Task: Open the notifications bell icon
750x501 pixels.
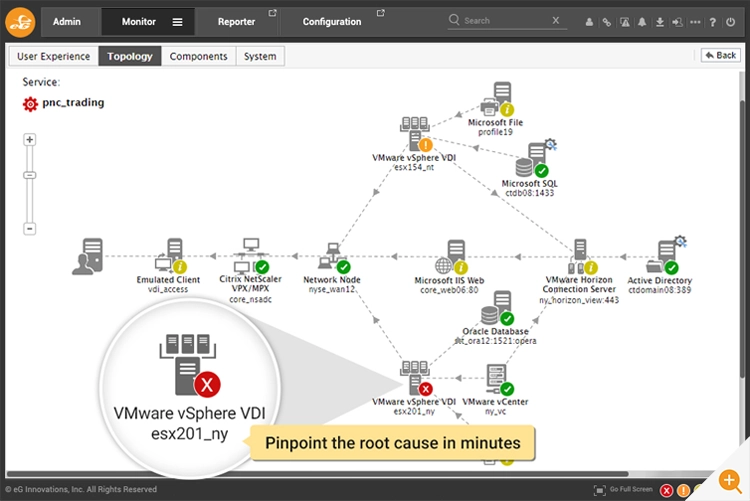Action: point(642,22)
